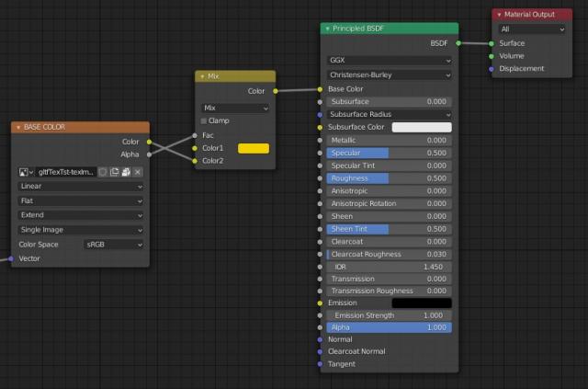
Task: Click the Sheen value field
Action: [x=390, y=216]
